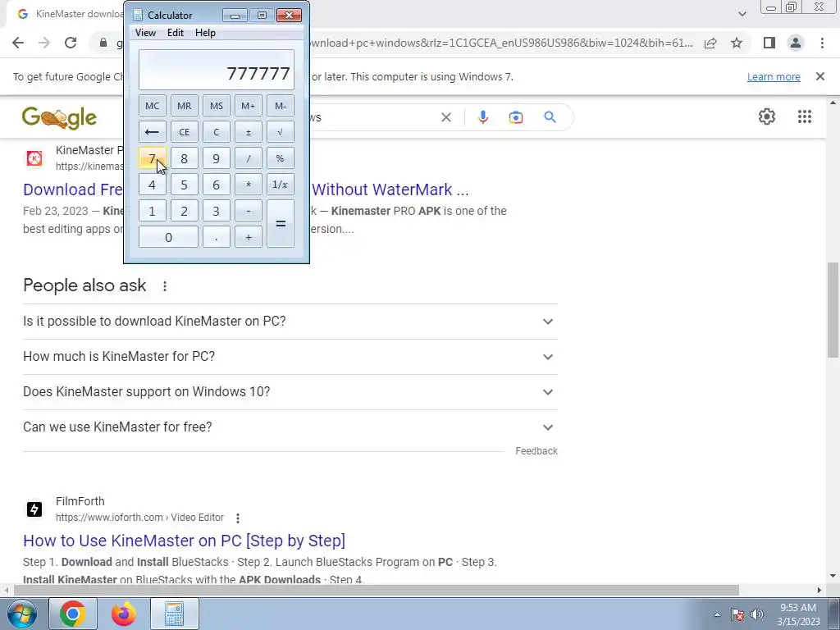This screenshot has height=630, width=840.
Task: Click the Calculator display showing 777777
Action: pyautogui.click(x=217, y=71)
